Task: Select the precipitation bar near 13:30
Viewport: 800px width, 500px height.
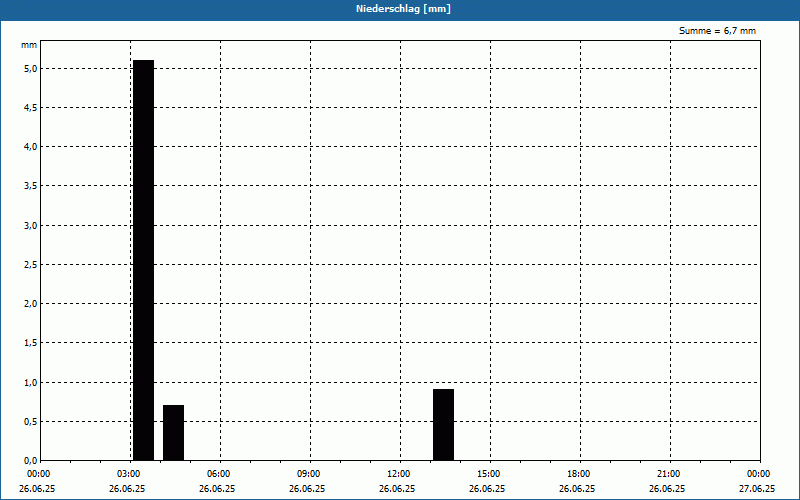Action: [x=443, y=425]
